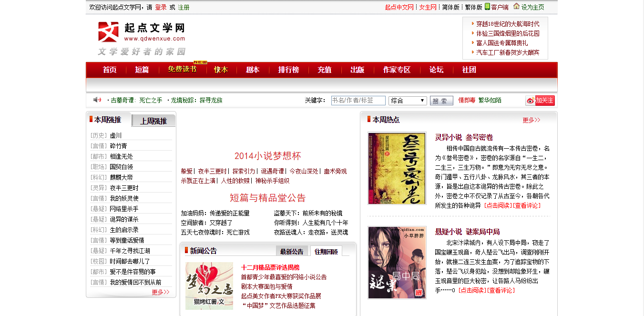The image size is (644, 316).
Task: Open 千年之寻找江湖 in the weekly list
Action: (130, 251)
